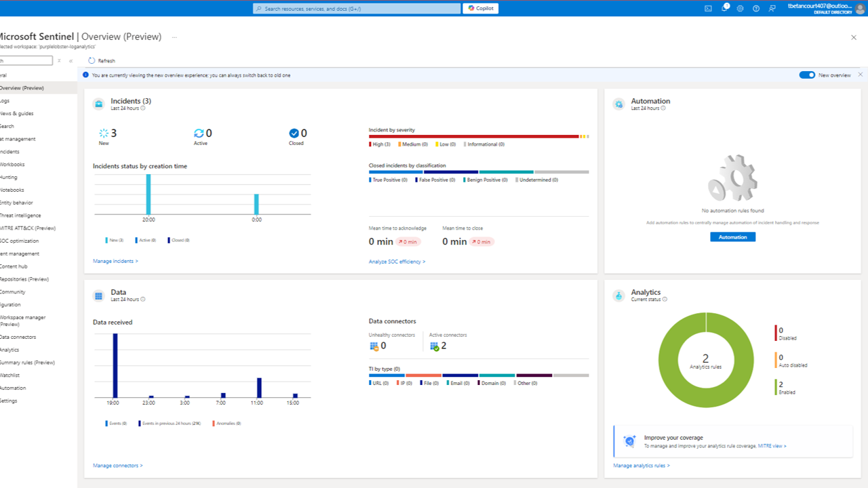Open the Feedback icon in top bar
Image resolution: width=868 pixels, height=488 pixels.
point(772,8)
